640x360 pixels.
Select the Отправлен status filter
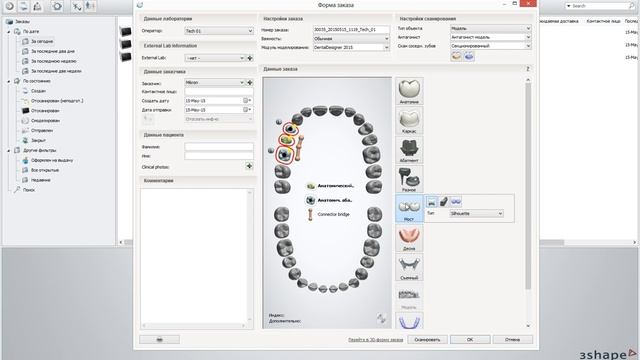coord(42,130)
